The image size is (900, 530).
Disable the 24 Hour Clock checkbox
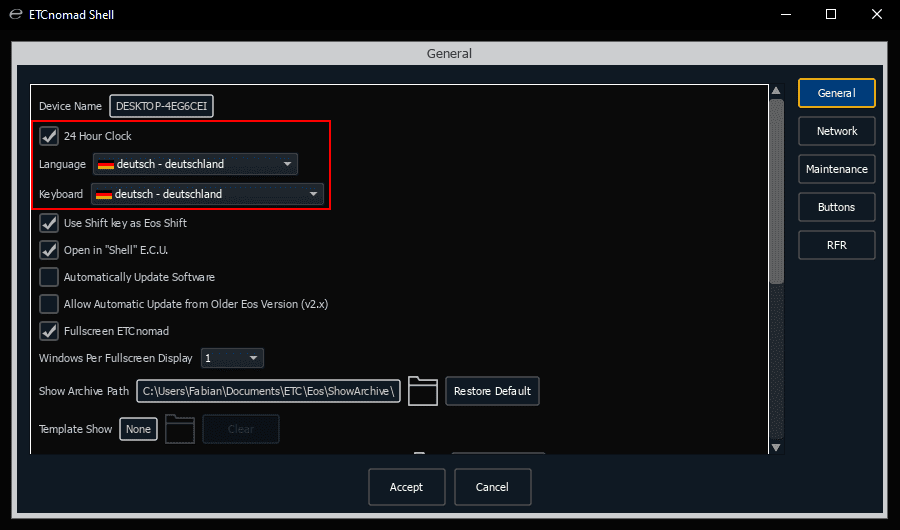click(x=49, y=136)
